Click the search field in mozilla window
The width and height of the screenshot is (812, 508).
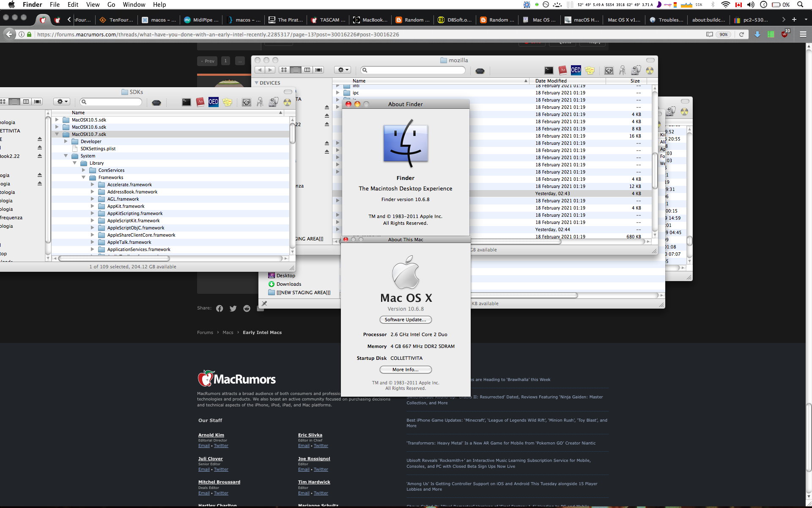point(414,70)
